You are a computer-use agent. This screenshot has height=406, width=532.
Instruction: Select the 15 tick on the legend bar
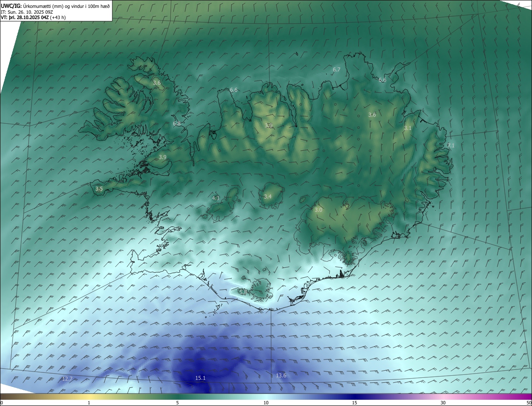coord(355,403)
